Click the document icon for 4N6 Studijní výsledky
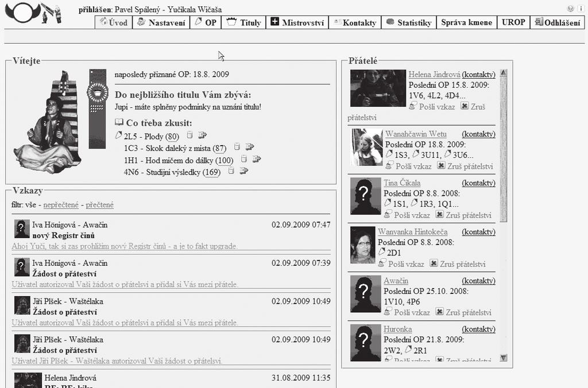 (231, 171)
